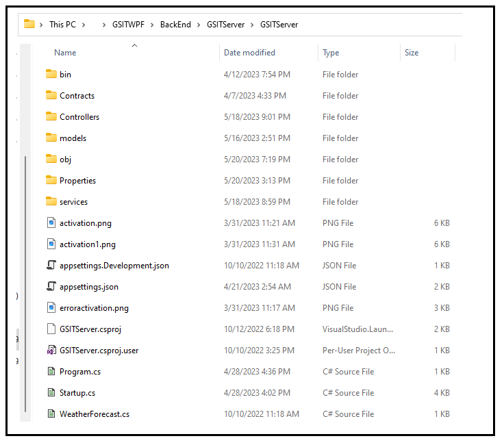504x445 pixels.
Task: Select the services folder name
Action: pyautogui.click(x=73, y=201)
